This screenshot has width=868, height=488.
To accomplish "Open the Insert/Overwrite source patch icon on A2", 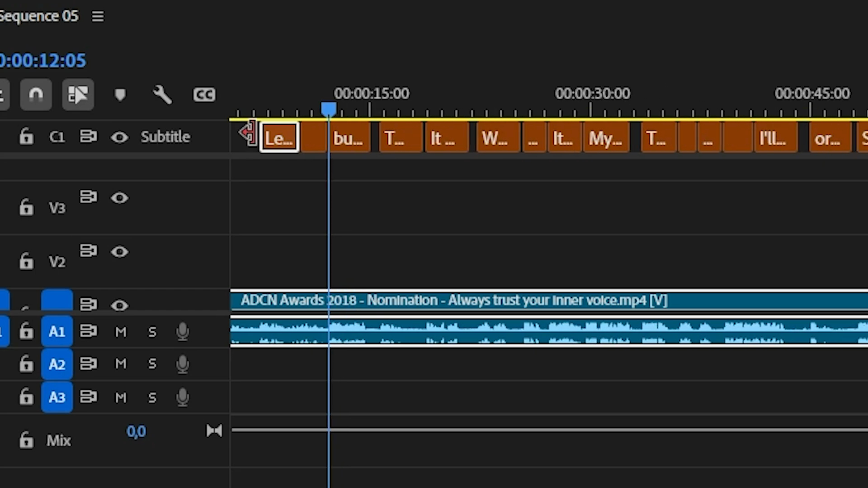I will [x=89, y=364].
